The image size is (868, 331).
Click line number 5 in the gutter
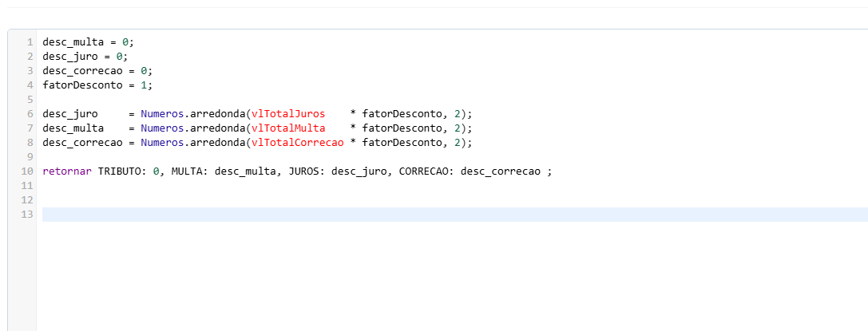tap(30, 100)
